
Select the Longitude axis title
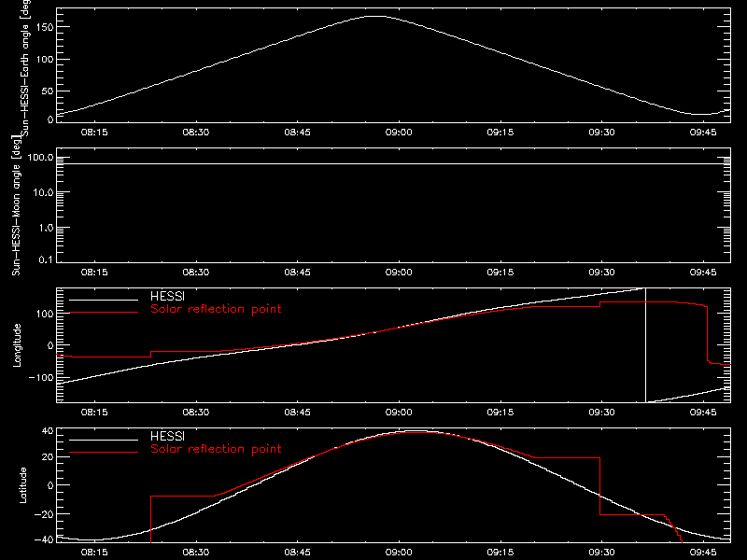pyautogui.click(x=17, y=345)
